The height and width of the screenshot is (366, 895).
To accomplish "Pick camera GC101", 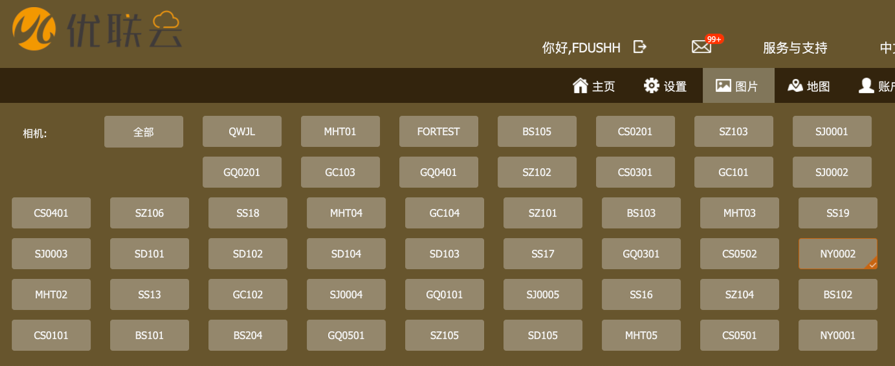I will 733,172.
